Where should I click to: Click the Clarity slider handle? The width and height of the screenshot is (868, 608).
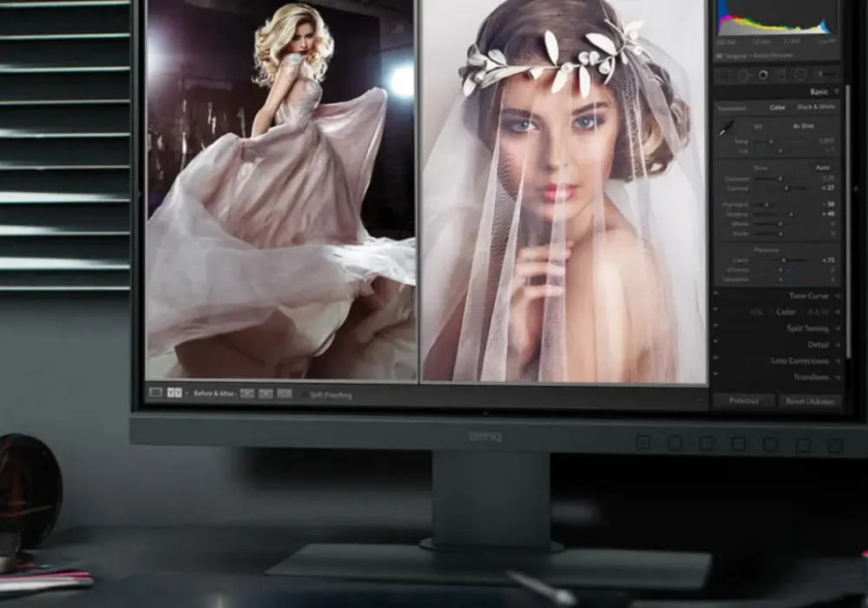click(x=783, y=261)
